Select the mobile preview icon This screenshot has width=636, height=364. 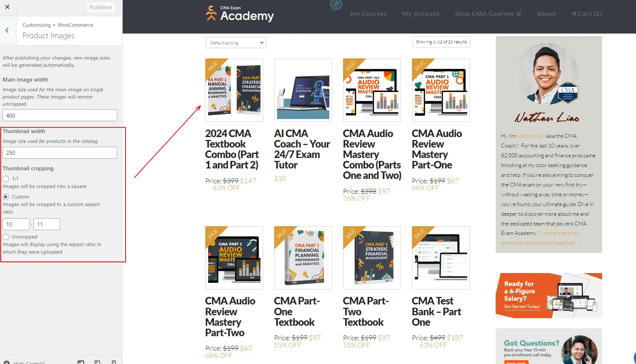tap(114, 362)
